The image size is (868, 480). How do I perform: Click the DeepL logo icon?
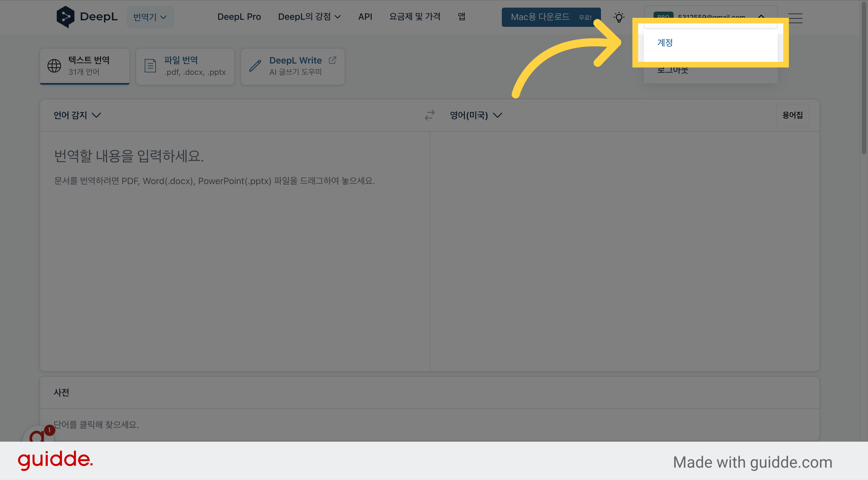click(x=65, y=17)
